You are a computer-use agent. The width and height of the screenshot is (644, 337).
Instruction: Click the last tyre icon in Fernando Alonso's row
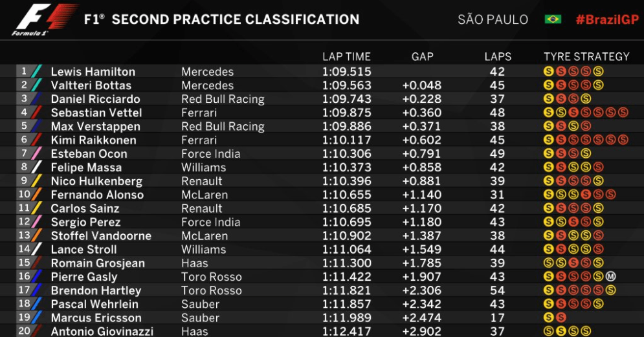pos(610,195)
